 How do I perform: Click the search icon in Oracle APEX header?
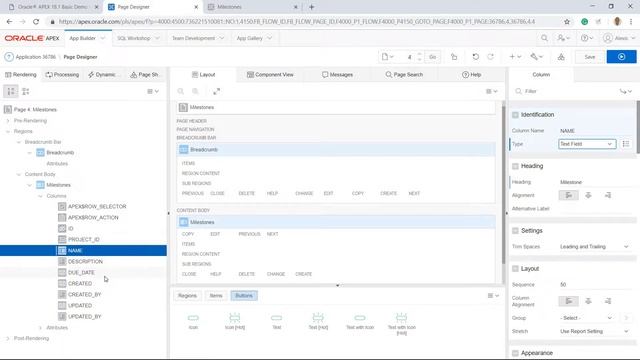[x=544, y=38]
